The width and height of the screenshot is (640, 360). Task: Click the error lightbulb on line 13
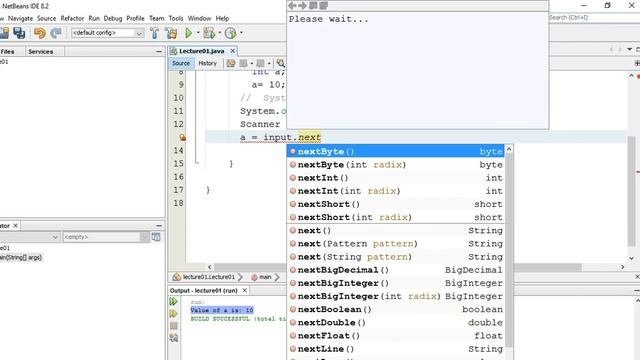click(x=182, y=138)
